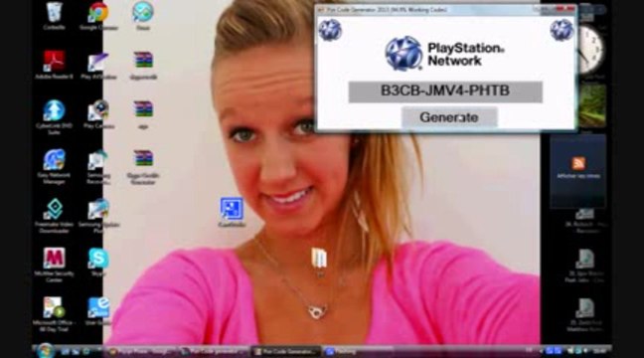The width and height of the screenshot is (644, 358).
Task: Switch to the active Psn Code Generator taskbar button
Action: coord(285,351)
